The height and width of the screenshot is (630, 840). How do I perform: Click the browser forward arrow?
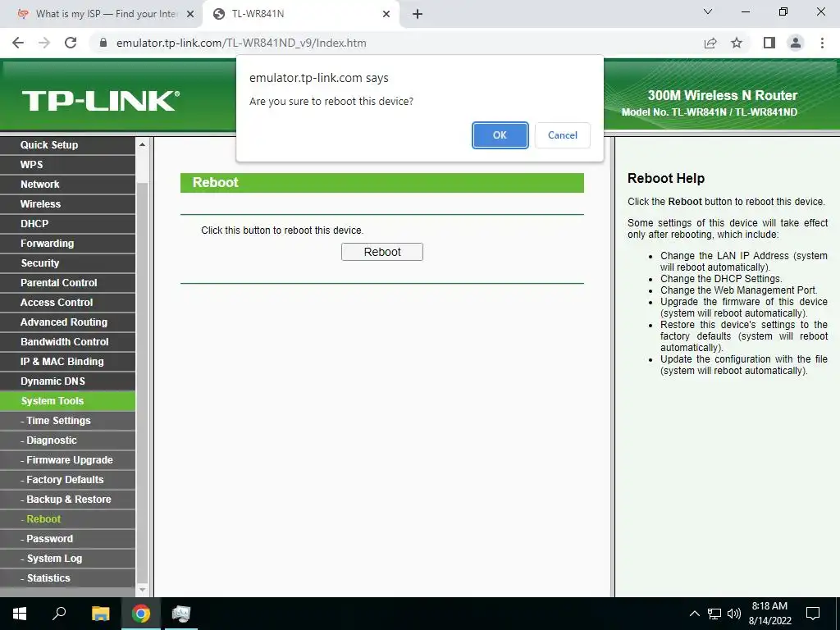click(44, 43)
